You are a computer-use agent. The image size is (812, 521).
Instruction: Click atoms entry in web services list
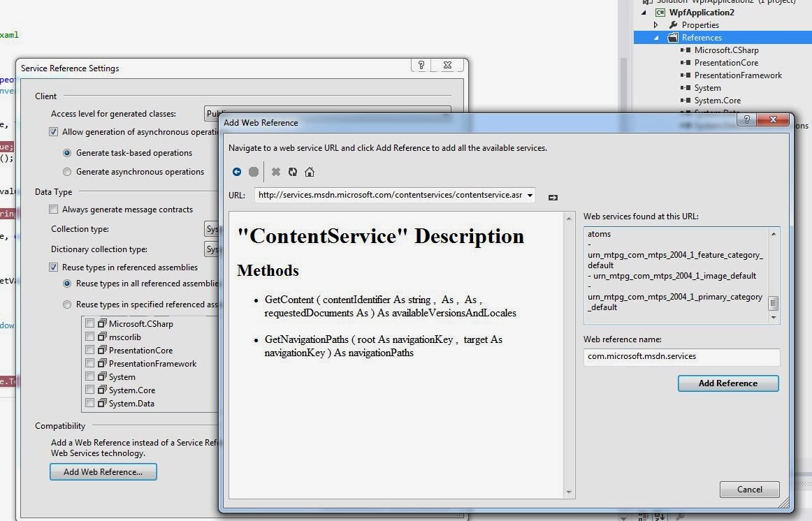[x=599, y=234]
